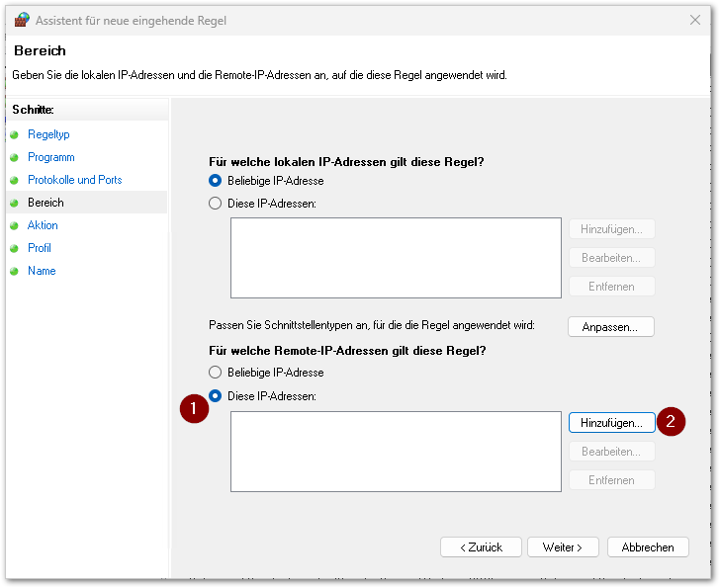Viewport: 720px width, 588px height.
Task: Select 'Beliebige IP-Adresse' for local addresses
Action: [x=216, y=181]
